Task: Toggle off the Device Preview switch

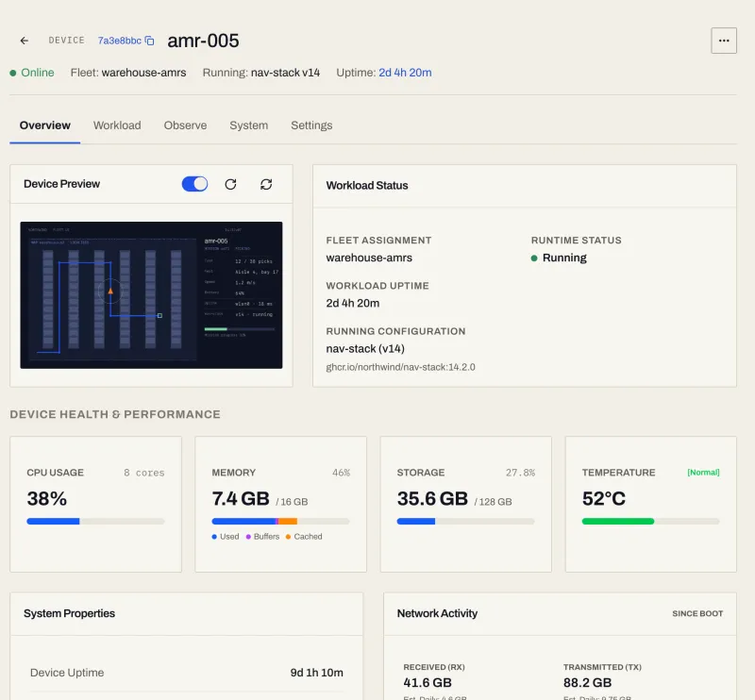Action: pyautogui.click(x=194, y=184)
